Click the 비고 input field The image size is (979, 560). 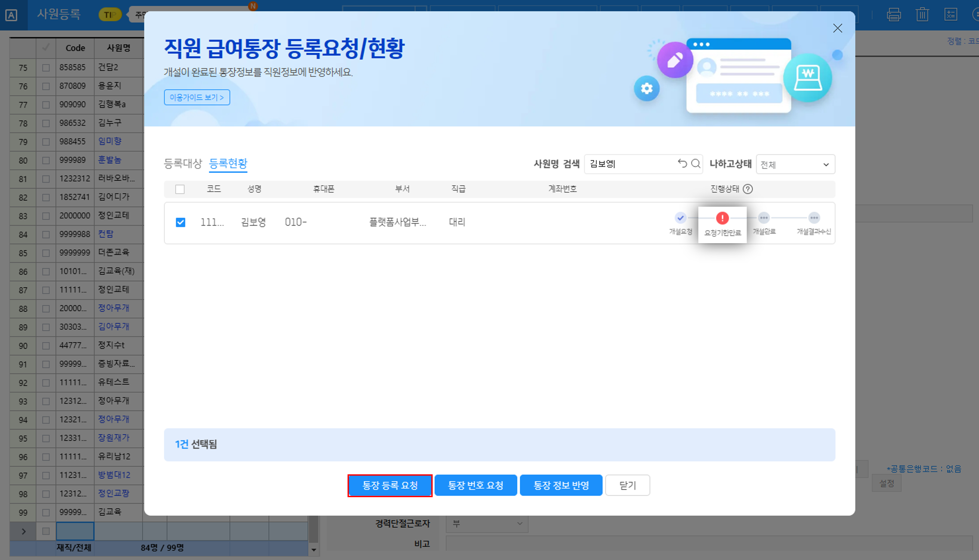(x=709, y=544)
